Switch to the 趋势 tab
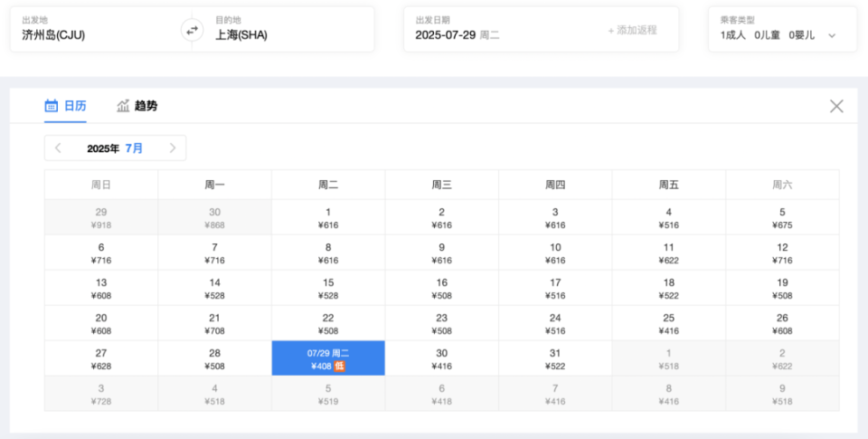 [x=137, y=106]
